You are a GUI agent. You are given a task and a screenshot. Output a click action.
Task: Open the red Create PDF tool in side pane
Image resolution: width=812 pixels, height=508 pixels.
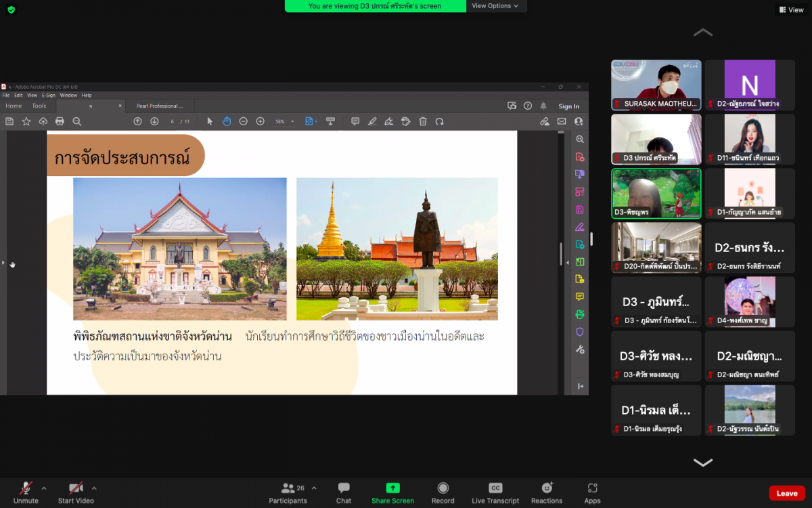[x=580, y=156]
